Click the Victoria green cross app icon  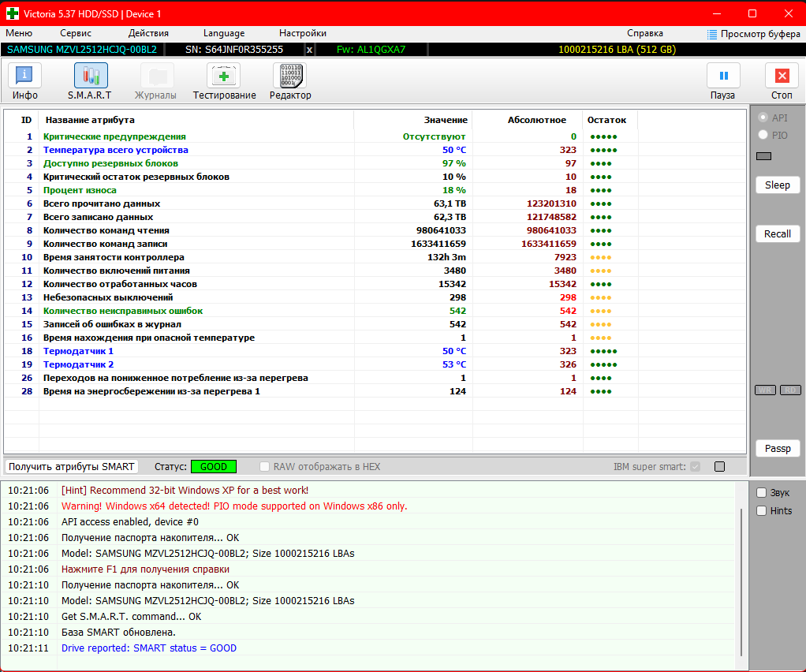coord(13,13)
